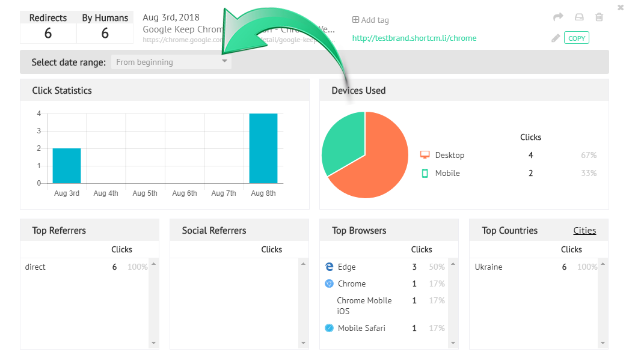
Task: Click the Add tag plus icon
Action: coord(355,20)
